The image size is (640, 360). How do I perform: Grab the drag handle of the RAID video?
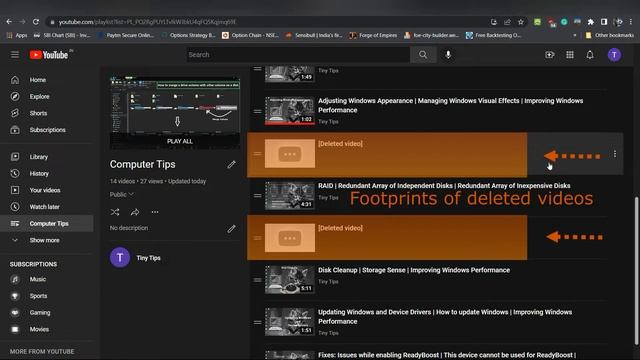tap(257, 196)
